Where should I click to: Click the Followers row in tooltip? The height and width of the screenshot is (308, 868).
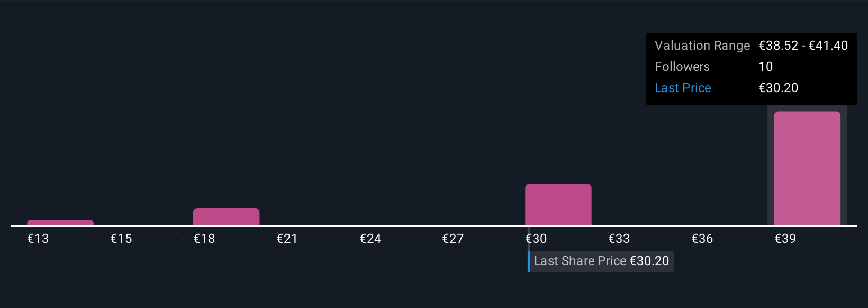[x=752, y=67]
